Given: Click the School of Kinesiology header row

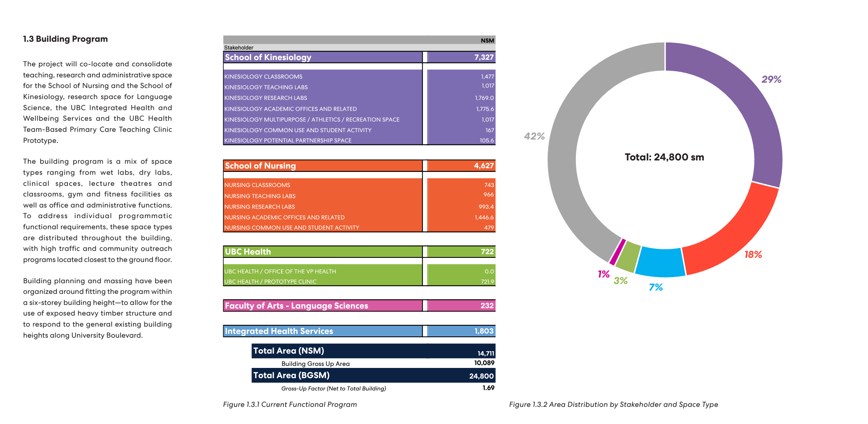Looking at the screenshot, I should point(359,57).
